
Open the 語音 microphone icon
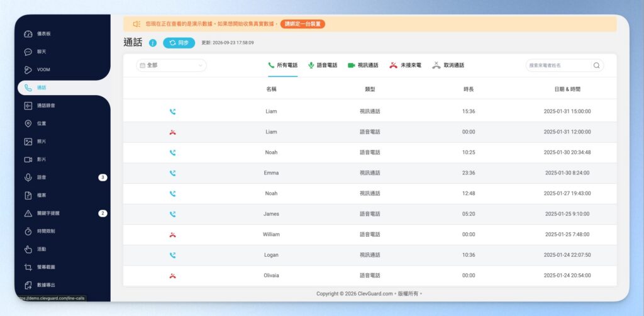(28, 178)
